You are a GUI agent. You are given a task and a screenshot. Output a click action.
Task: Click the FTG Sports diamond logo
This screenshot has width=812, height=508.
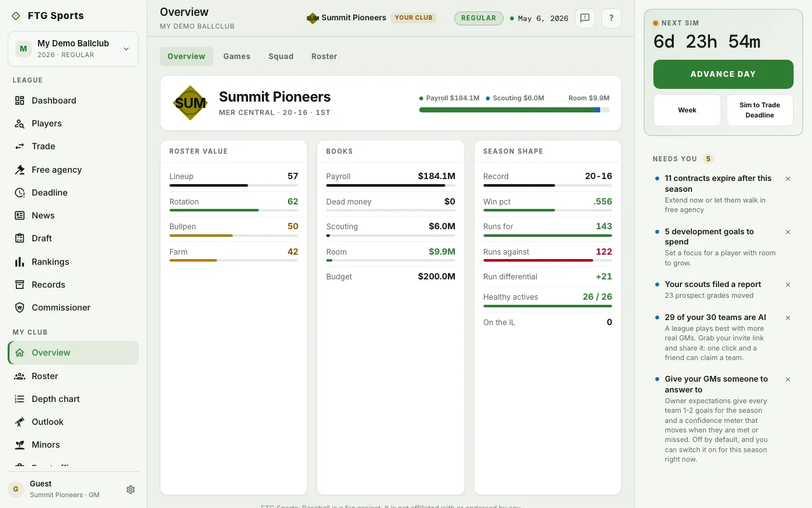[x=16, y=16]
